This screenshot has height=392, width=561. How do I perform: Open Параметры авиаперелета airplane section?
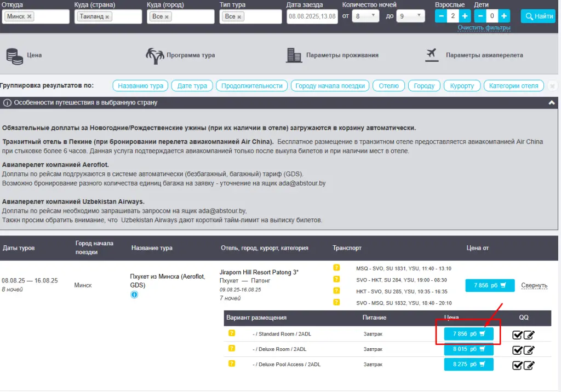(x=474, y=55)
